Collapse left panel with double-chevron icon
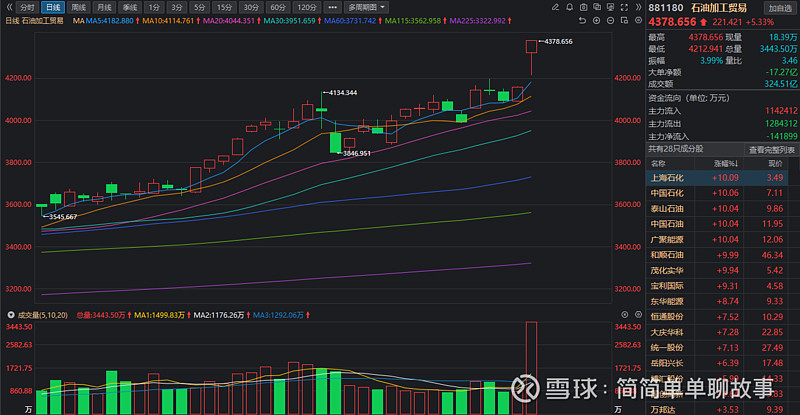800x415 pixels. [x=9, y=7]
